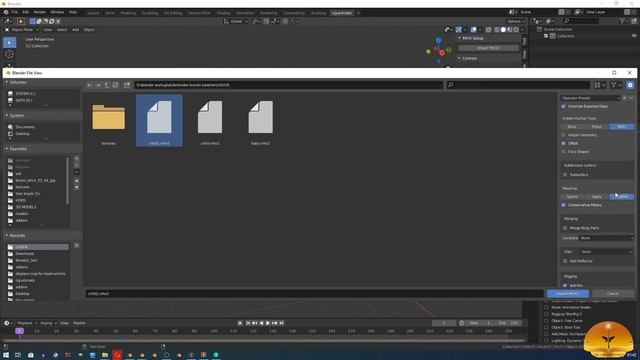Screen dimensions: 640x360
Task: Click Import MHX2 confirm button
Action: [x=568, y=293]
